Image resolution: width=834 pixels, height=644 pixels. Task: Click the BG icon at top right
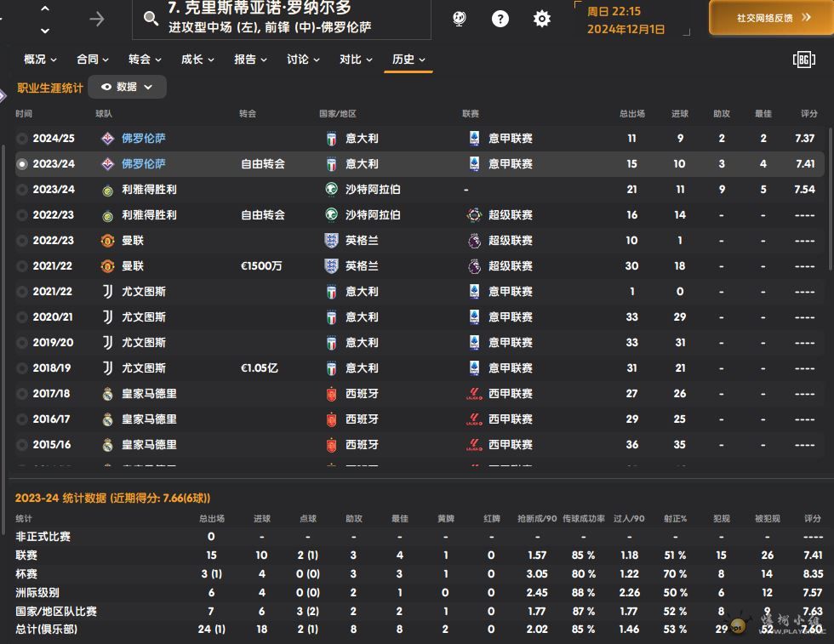tap(803, 59)
